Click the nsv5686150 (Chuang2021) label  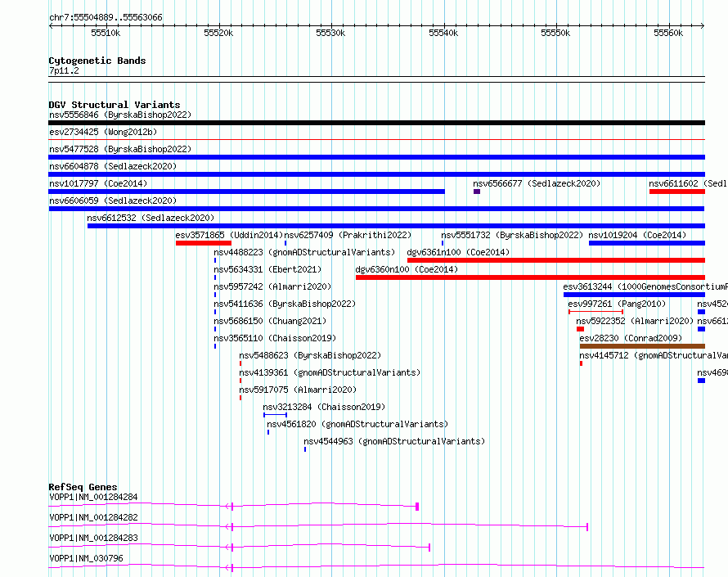click(x=270, y=321)
